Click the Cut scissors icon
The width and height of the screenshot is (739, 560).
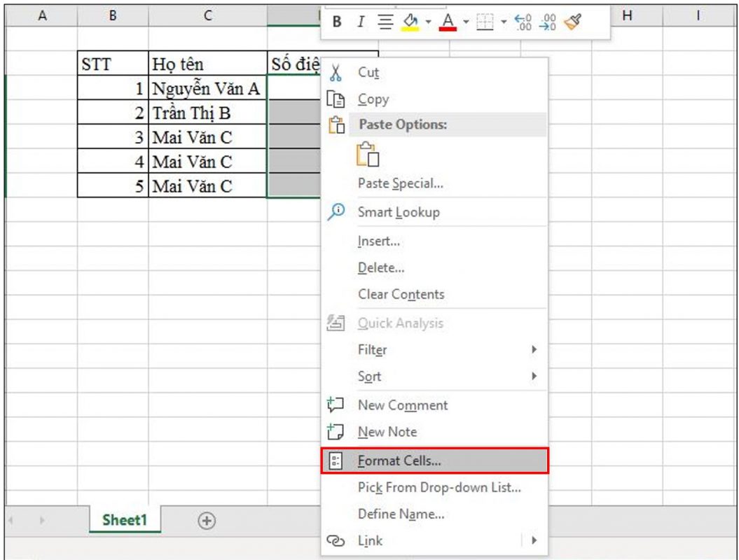point(336,73)
